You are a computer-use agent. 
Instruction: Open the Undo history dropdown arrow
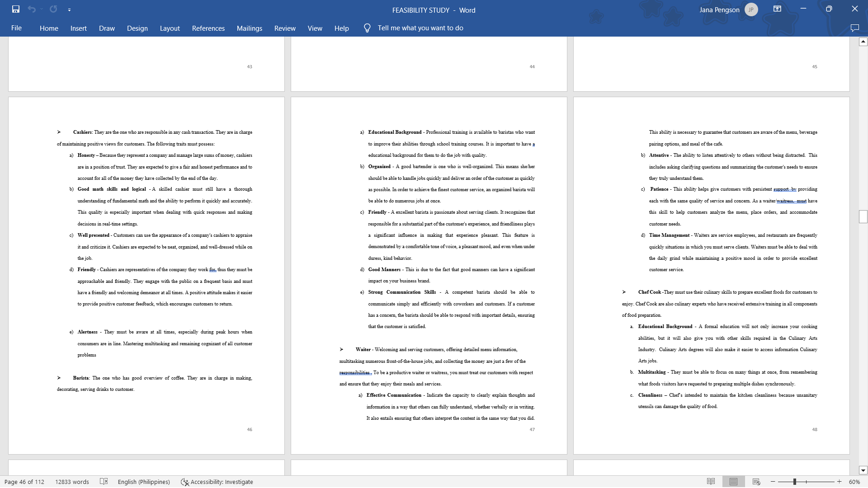pyautogui.click(x=42, y=9)
